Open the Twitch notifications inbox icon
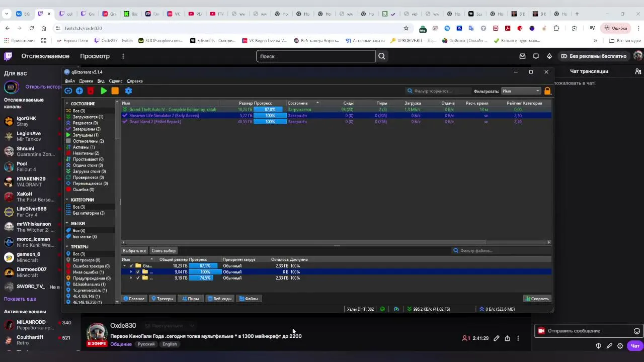The image size is (644, 362). coord(522,56)
